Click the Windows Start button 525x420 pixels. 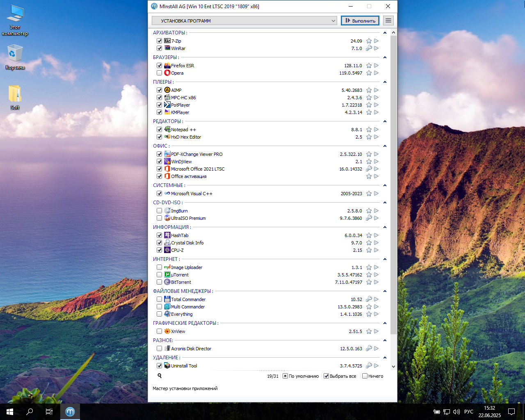[x=10, y=412]
